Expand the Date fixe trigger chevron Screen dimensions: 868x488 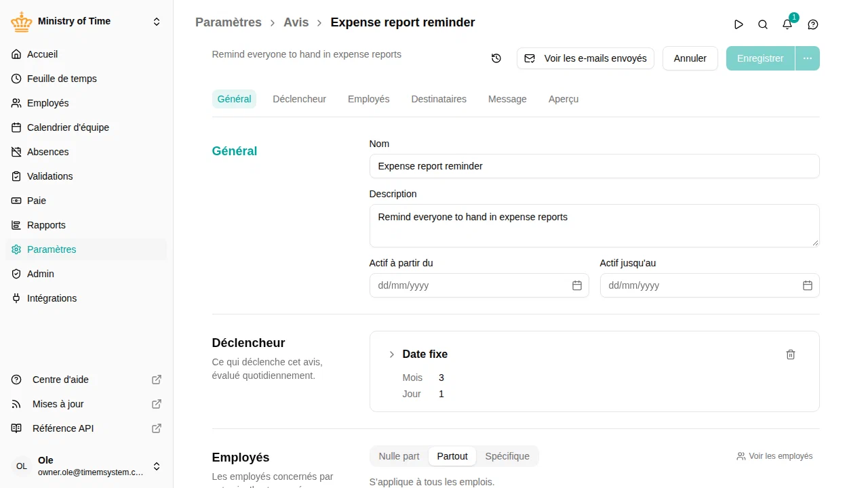tap(391, 354)
